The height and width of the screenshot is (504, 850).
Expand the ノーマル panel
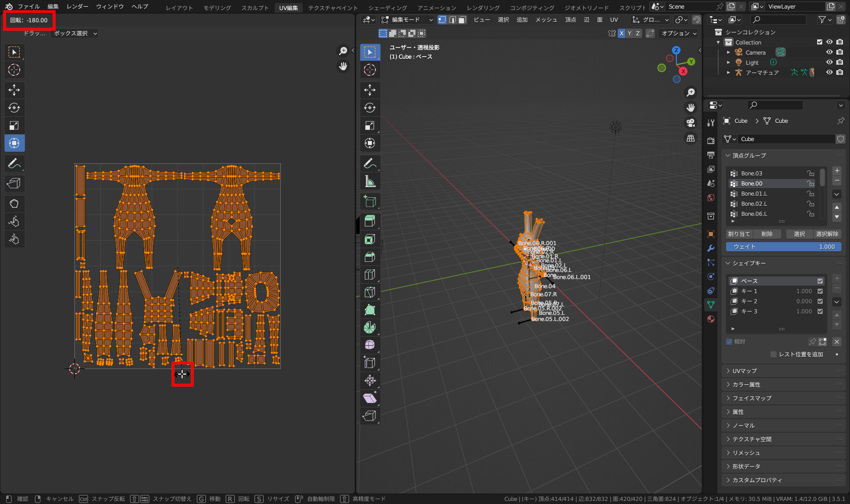[x=744, y=426]
